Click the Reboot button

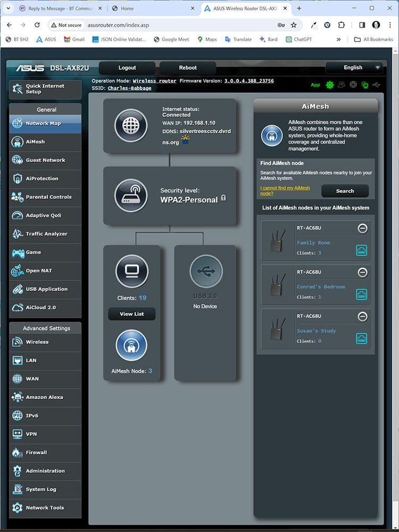[x=188, y=68]
